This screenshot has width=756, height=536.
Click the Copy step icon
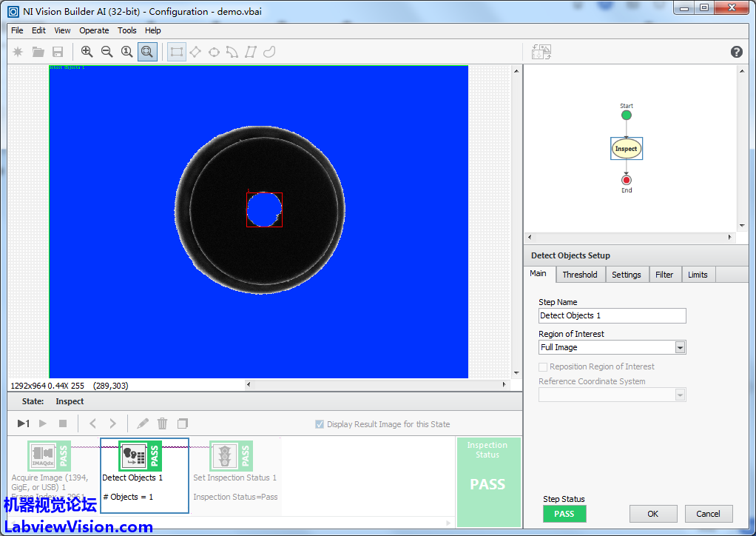(x=182, y=423)
